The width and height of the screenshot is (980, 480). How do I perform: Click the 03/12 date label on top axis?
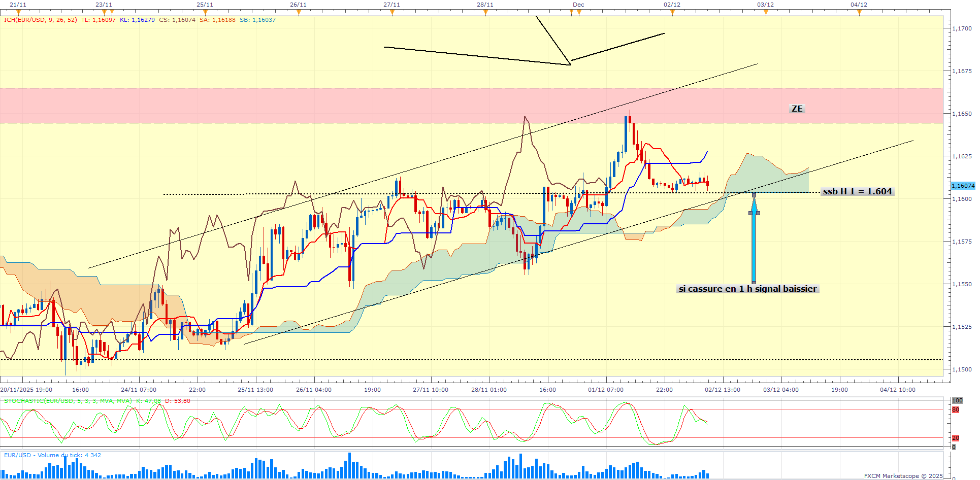[x=766, y=5]
